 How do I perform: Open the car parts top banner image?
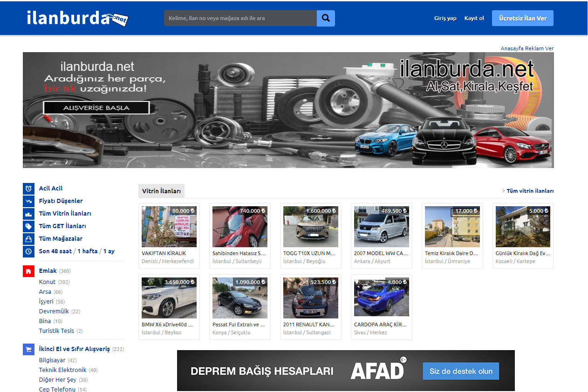click(x=288, y=110)
